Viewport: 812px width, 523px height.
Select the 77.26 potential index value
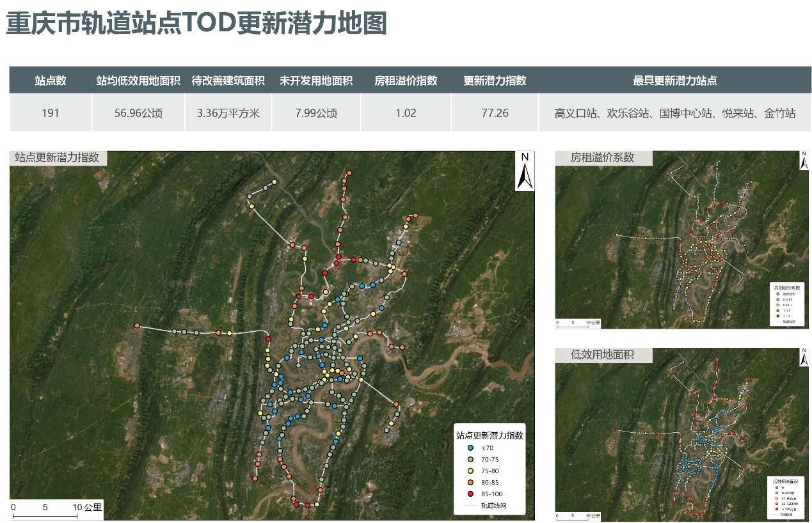[495, 113]
